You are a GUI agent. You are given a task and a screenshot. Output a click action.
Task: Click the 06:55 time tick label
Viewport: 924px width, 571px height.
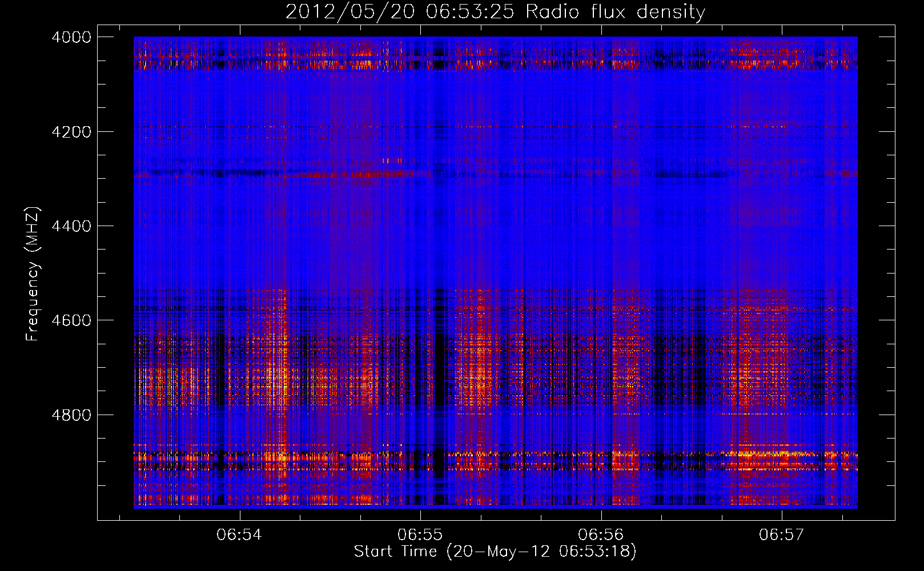[x=420, y=534]
